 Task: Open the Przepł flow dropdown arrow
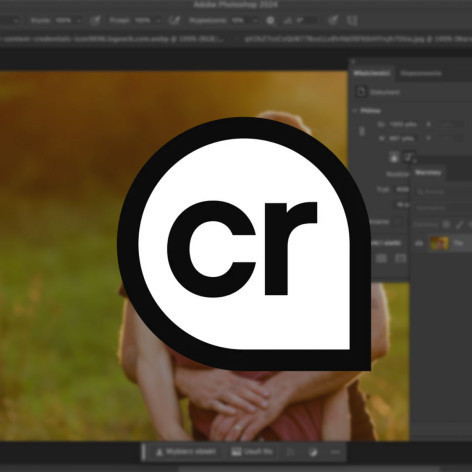pyautogui.click(x=158, y=21)
